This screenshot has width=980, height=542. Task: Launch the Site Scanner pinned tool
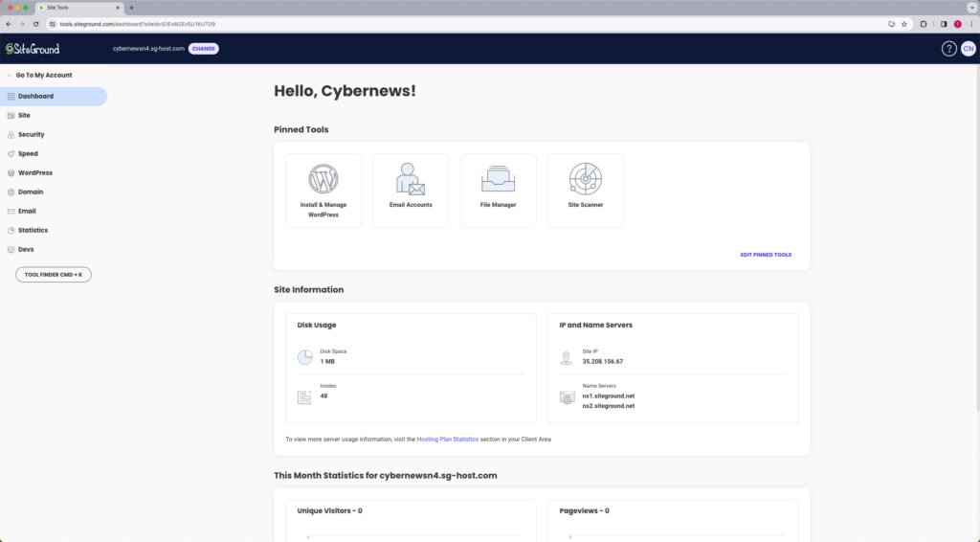(x=586, y=191)
